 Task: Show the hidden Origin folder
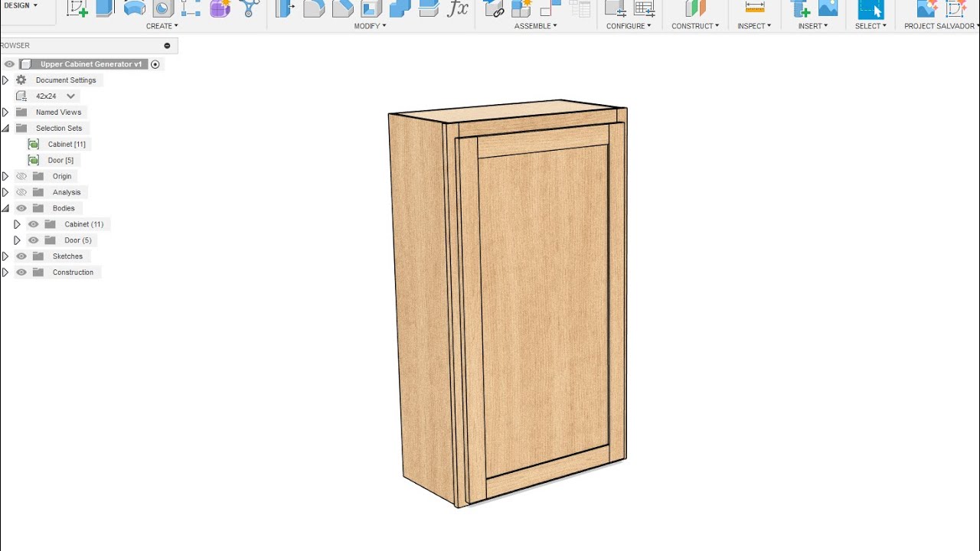click(21, 176)
